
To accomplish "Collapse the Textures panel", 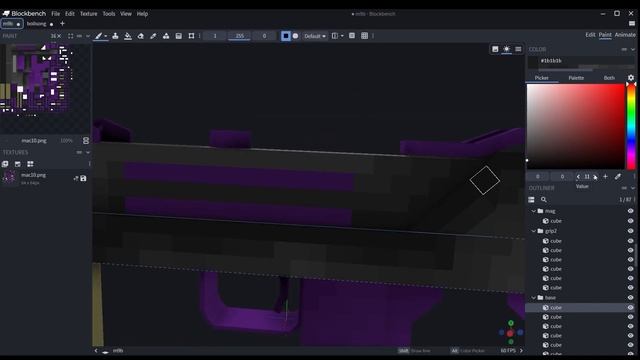I will tap(88, 152).
